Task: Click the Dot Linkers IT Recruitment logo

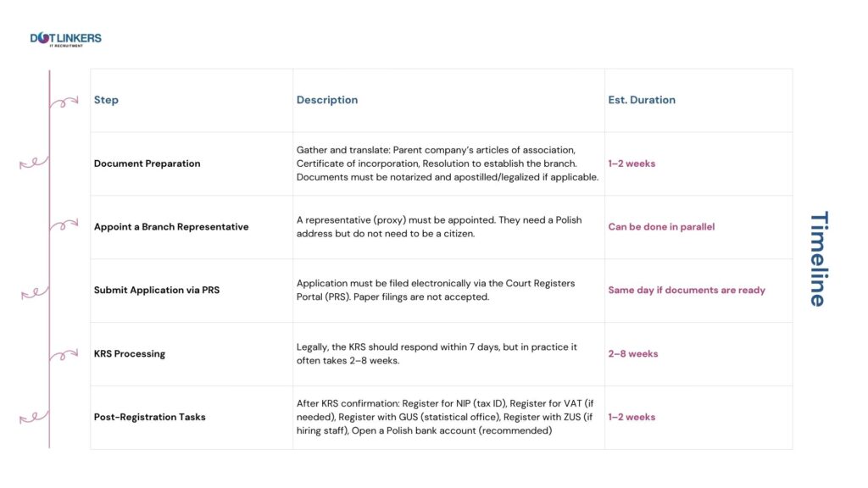Action: [x=65, y=39]
